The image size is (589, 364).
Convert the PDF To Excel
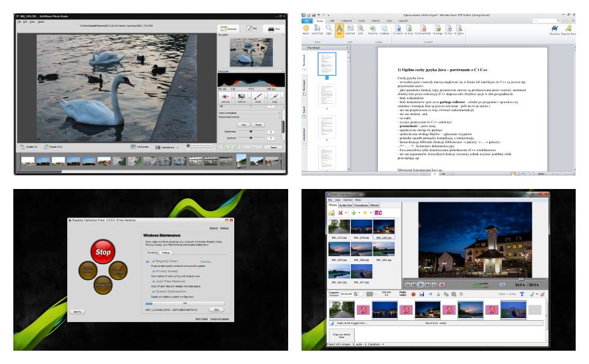click(409, 30)
